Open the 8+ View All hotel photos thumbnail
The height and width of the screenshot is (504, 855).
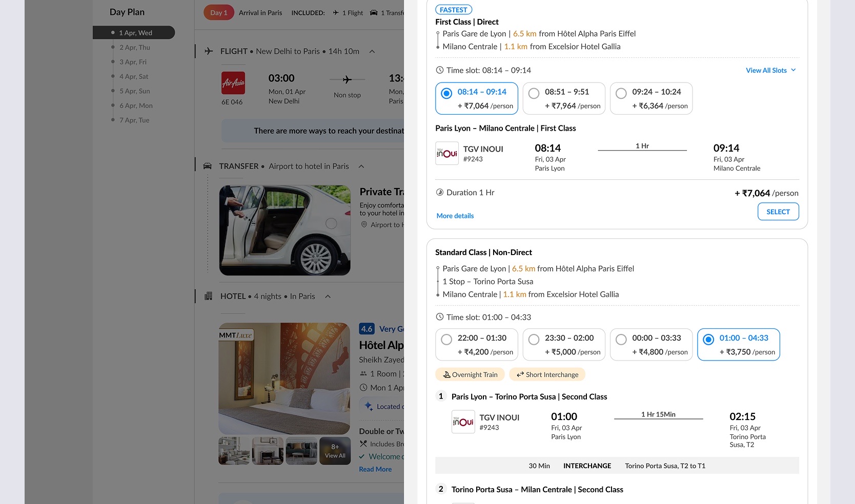pos(335,451)
